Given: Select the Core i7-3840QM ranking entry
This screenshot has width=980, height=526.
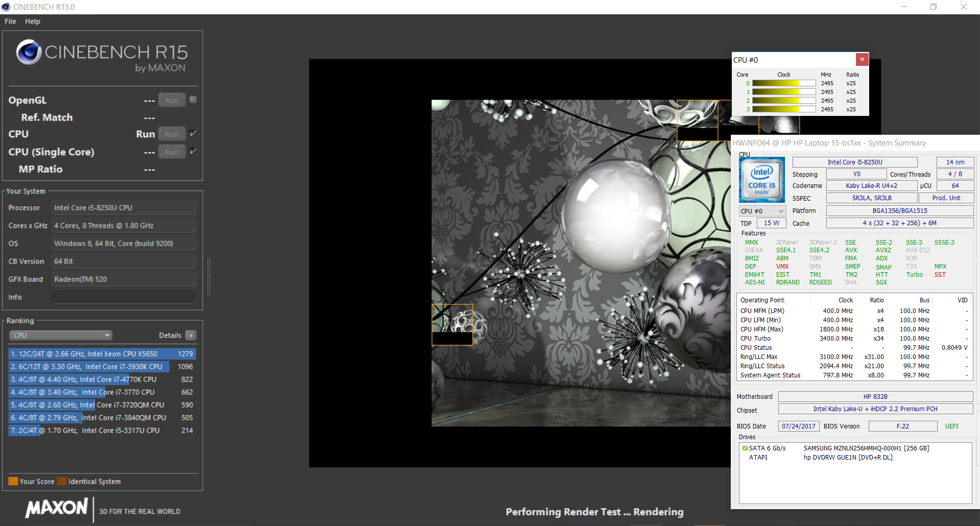Looking at the screenshot, I should point(102,417).
